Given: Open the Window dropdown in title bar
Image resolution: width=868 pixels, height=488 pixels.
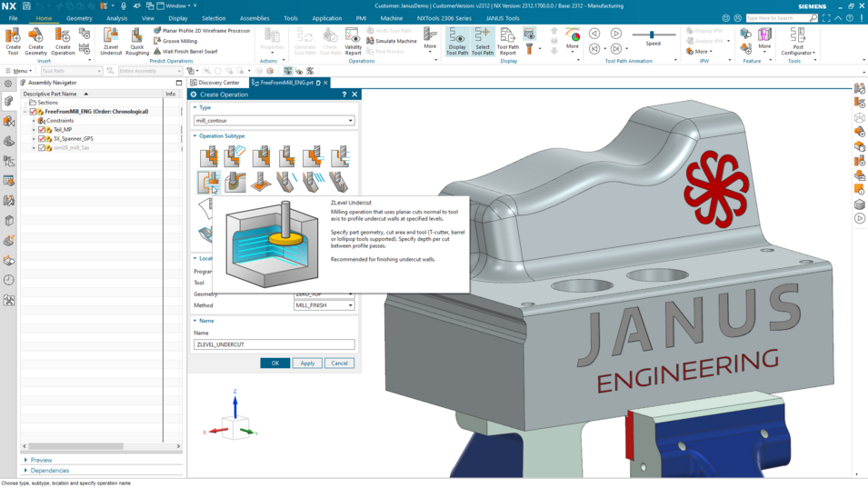Looking at the screenshot, I should coord(176,5).
